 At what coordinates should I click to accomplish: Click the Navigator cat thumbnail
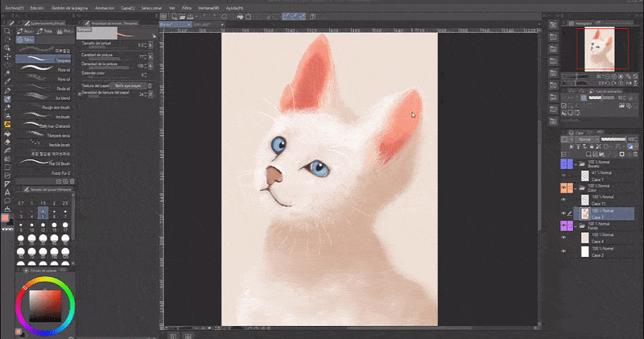pyautogui.click(x=600, y=49)
